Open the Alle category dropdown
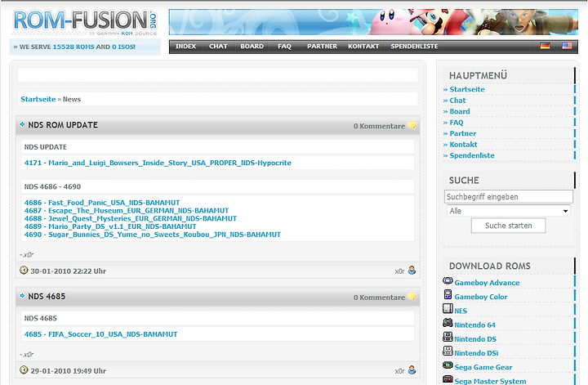This screenshot has height=385, width=588. [509, 211]
